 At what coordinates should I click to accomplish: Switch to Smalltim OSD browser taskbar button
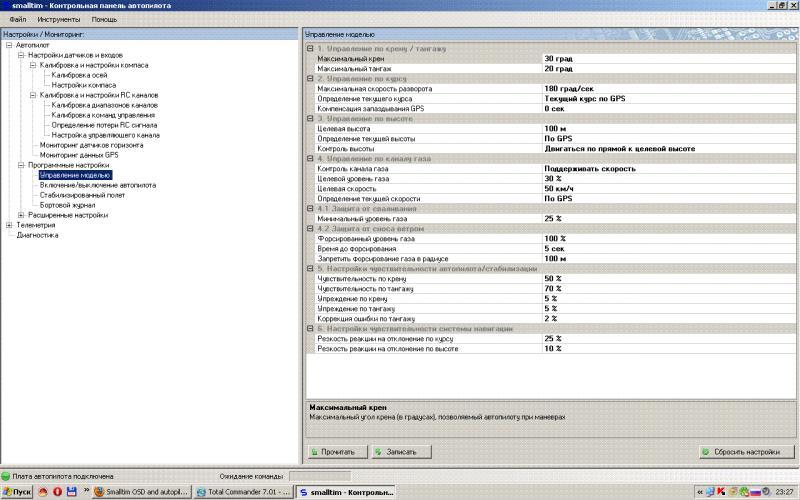coord(142,492)
